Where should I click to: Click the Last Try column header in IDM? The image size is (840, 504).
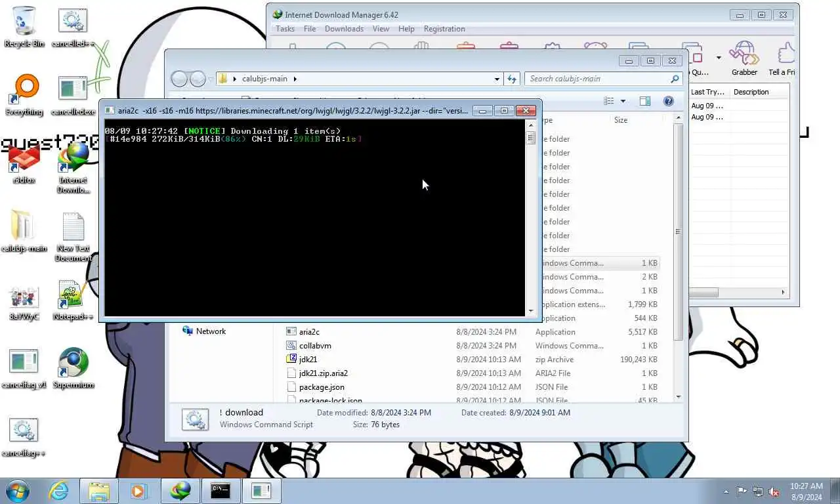pyautogui.click(x=708, y=92)
